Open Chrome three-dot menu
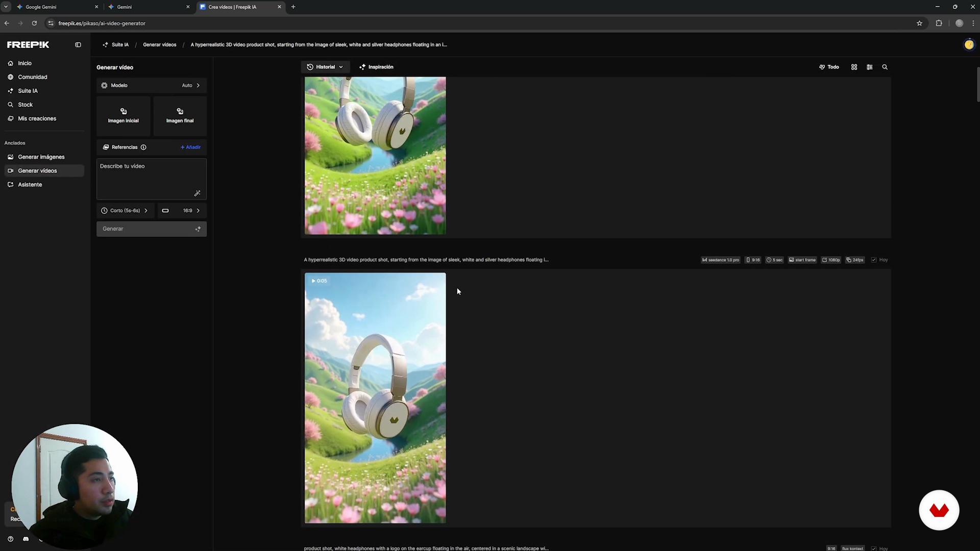Viewport: 980px width, 551px height. [x=973, y=23]
